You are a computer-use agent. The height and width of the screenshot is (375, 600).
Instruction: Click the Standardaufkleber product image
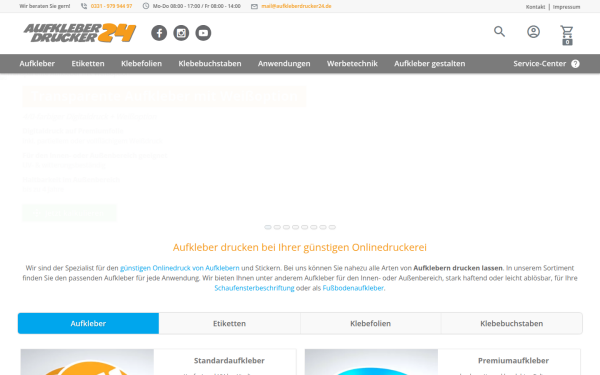[x=87, y=362]
